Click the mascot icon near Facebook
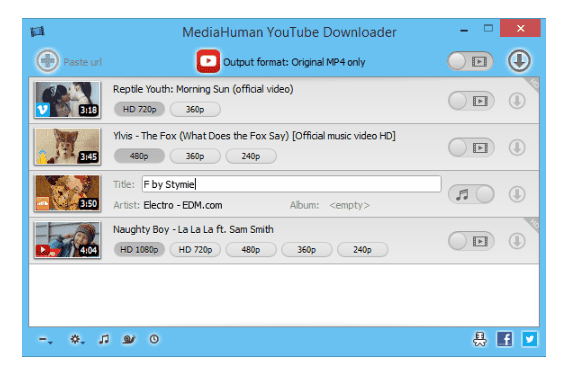Viewport: 565px width, 378px height. tap(479, 339)
